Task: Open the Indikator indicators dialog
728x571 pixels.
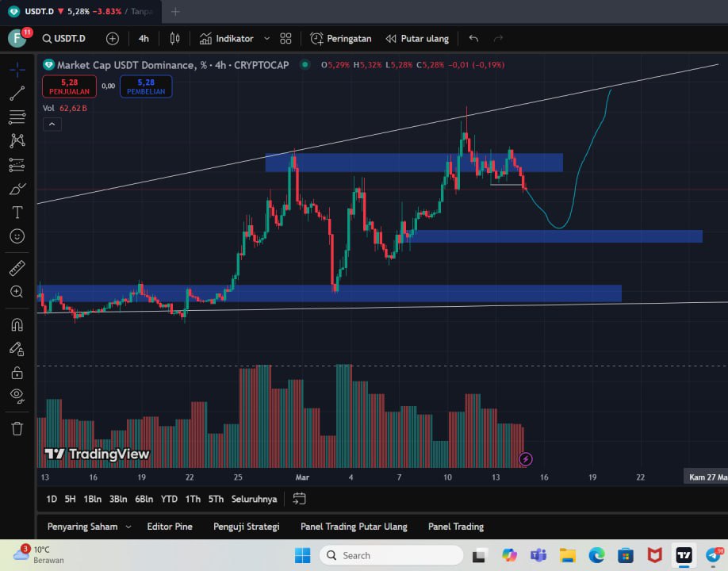Action: (227, 39)
